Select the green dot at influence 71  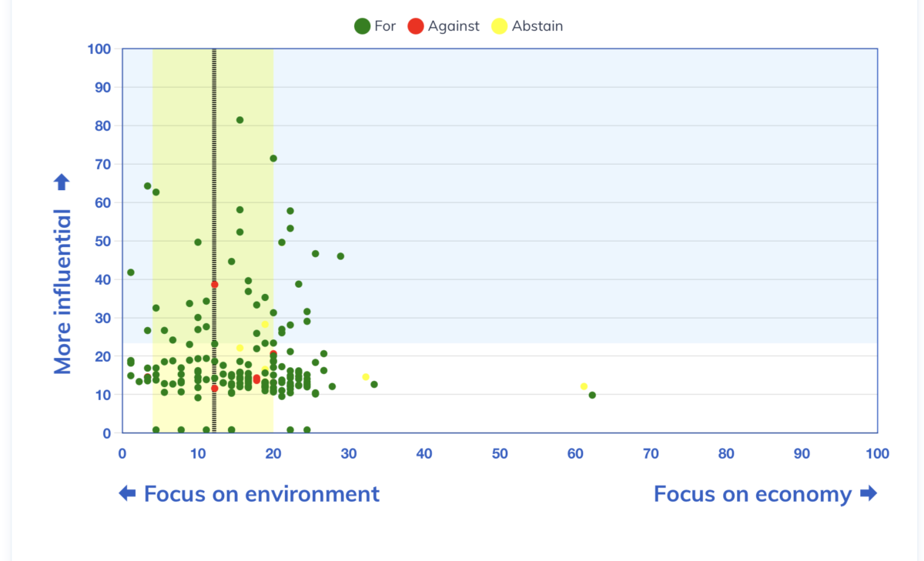coord(273,159)
